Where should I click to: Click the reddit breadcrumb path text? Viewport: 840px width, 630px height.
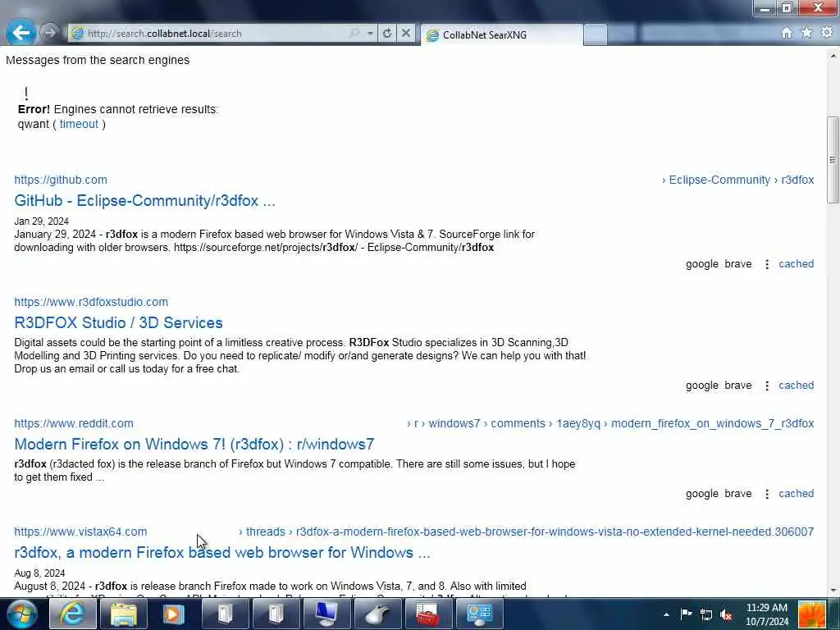[x=610, y=424]
